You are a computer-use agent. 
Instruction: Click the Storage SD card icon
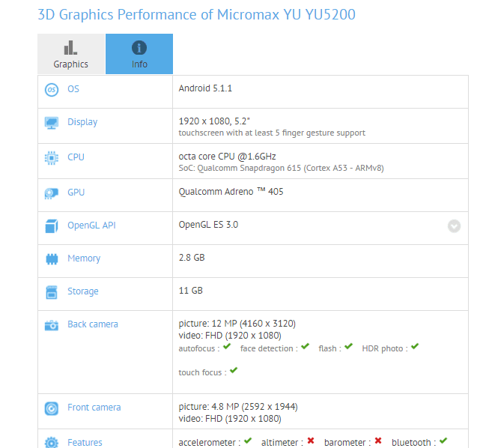click(52, 292)
